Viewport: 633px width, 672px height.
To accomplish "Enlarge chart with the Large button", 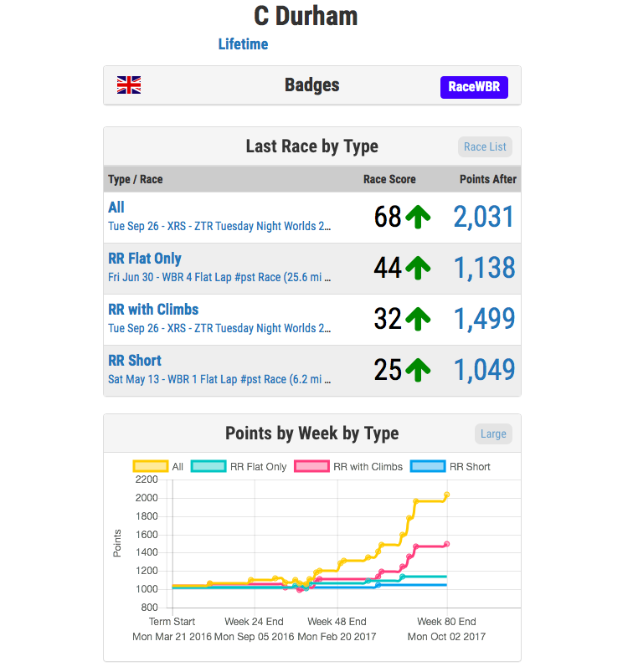I will click(x=493, y=433).
